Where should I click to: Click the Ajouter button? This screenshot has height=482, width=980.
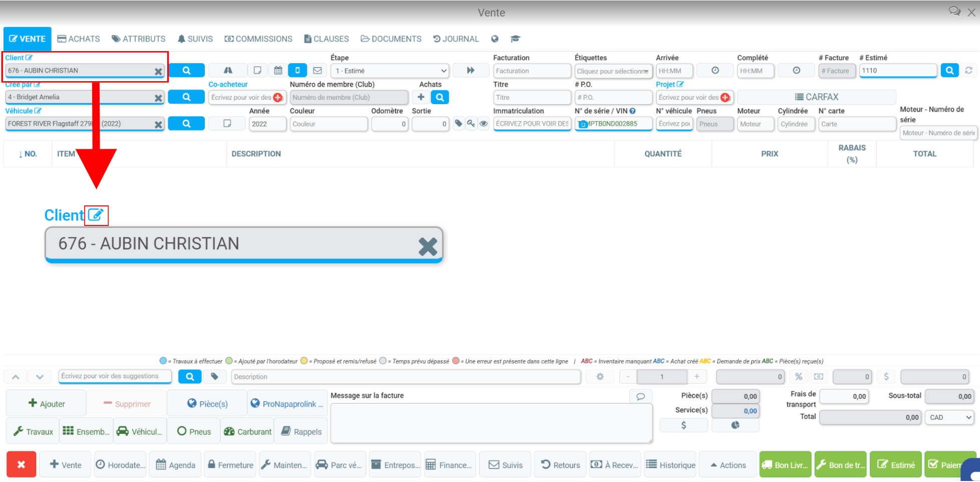tap(46, 404)
